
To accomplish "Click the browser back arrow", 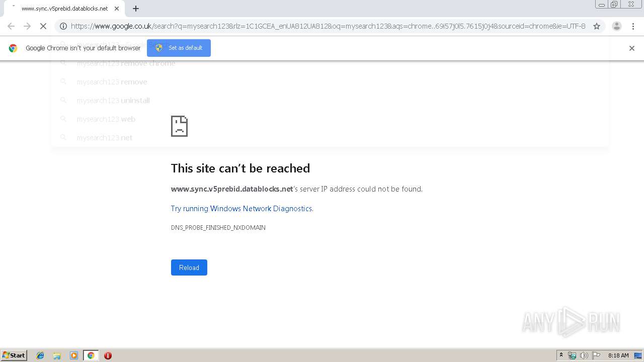I will (x=11, y=26).
